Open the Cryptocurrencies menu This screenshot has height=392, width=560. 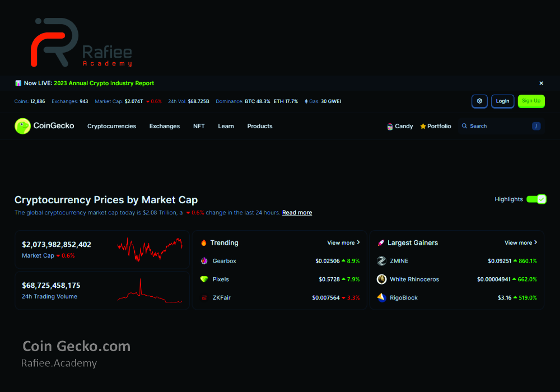pos(112,127)
